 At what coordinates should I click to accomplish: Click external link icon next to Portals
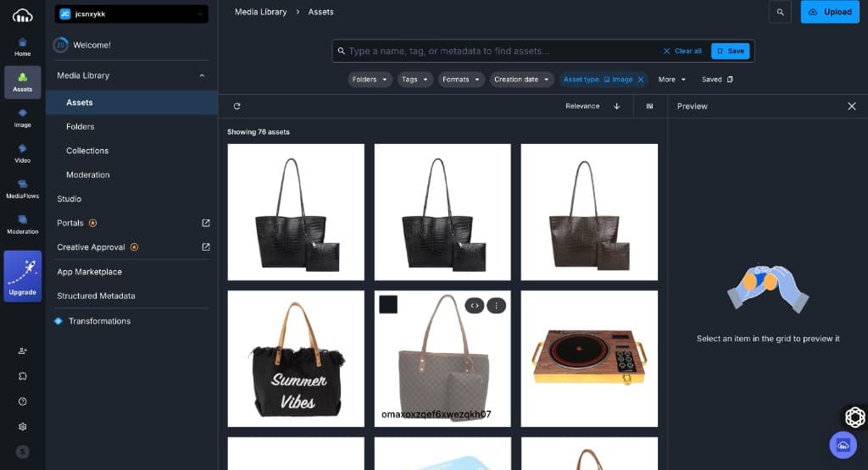click(206, 223)
